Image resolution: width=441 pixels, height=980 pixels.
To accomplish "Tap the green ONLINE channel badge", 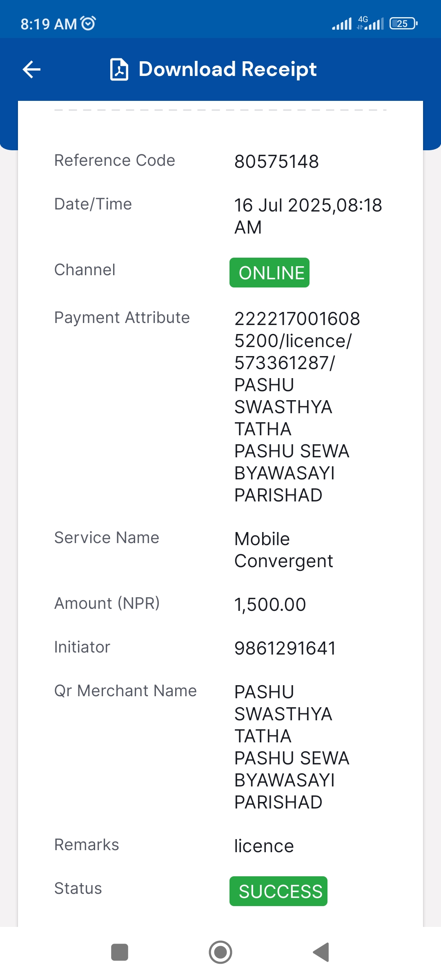I will click(x=269, y=272).
